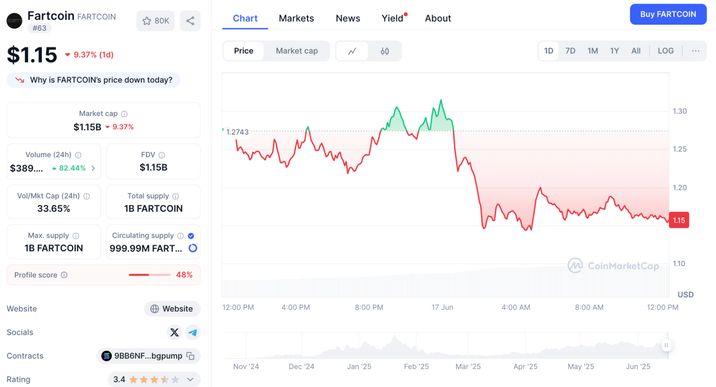This screenshot has width=716, height=387.
Task: Open the Telegram social link
Action: (193, 332)
